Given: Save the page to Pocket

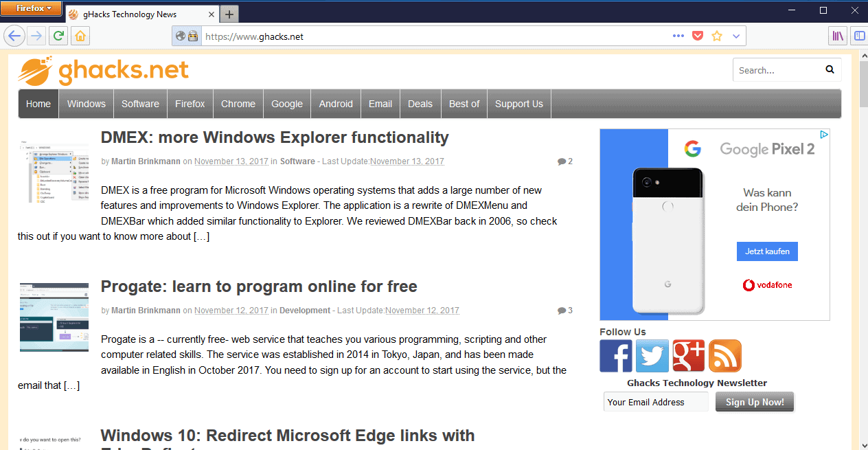Looking at the screenshot, I should pos(697,35).
